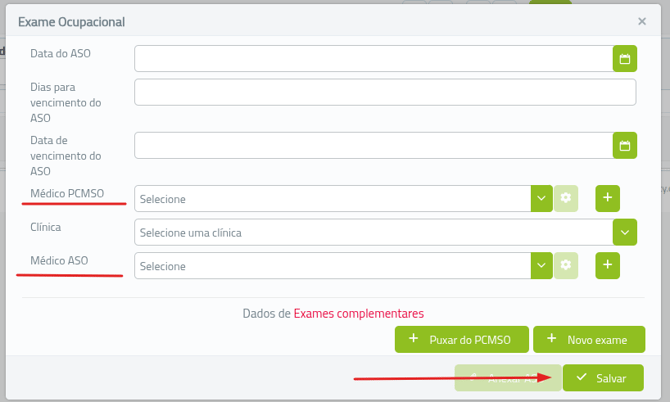Click the Médico PCMSO Selecione field
The image size is (670, 402).
tap(332, 199)
